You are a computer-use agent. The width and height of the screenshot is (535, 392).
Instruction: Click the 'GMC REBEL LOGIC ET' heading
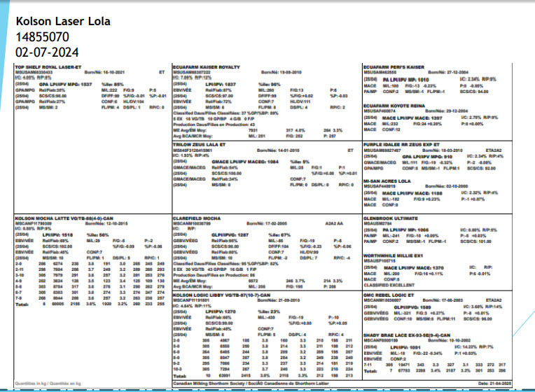click(389, 295)
